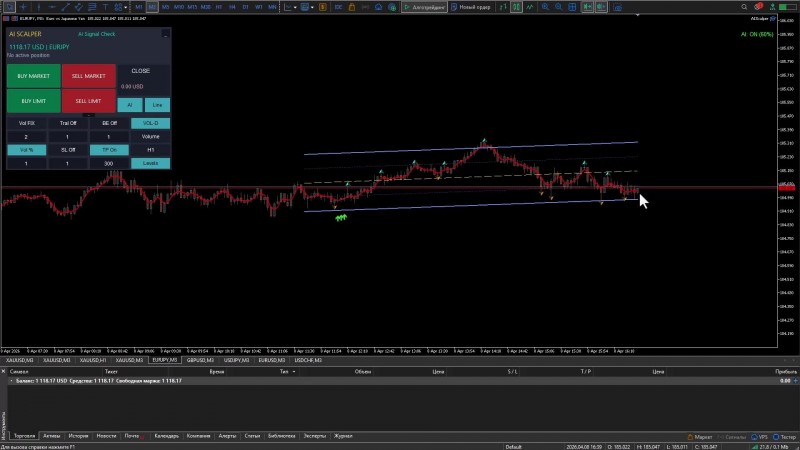800x450 pixels.
Task: Click the 300 take-profit value field
Action: 109,163
